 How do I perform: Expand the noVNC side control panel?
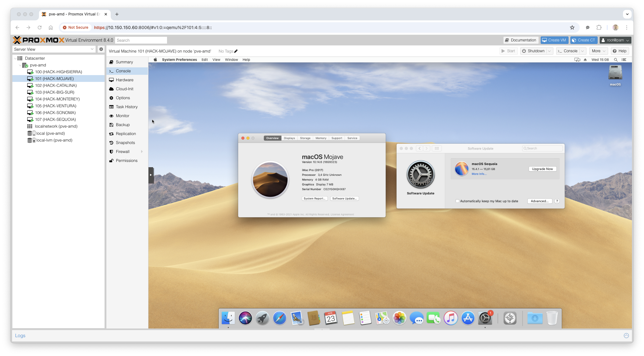point(151,175)
